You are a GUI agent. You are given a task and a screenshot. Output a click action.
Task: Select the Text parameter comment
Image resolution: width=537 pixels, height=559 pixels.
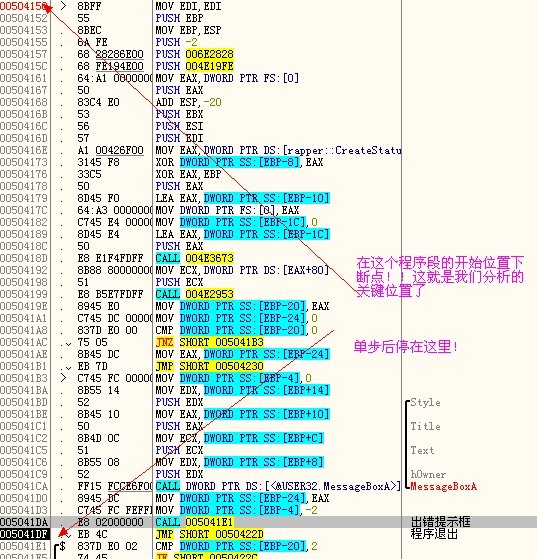pos(423,450)
